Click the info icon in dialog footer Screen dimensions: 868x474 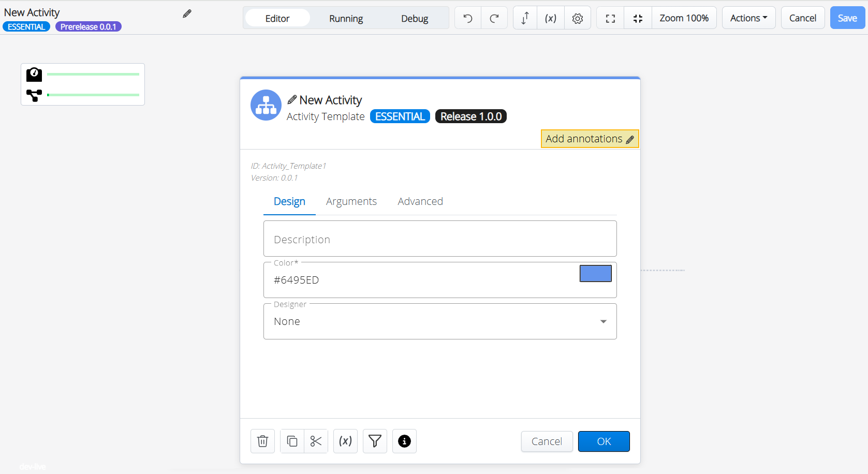click(x=404, y=441)
